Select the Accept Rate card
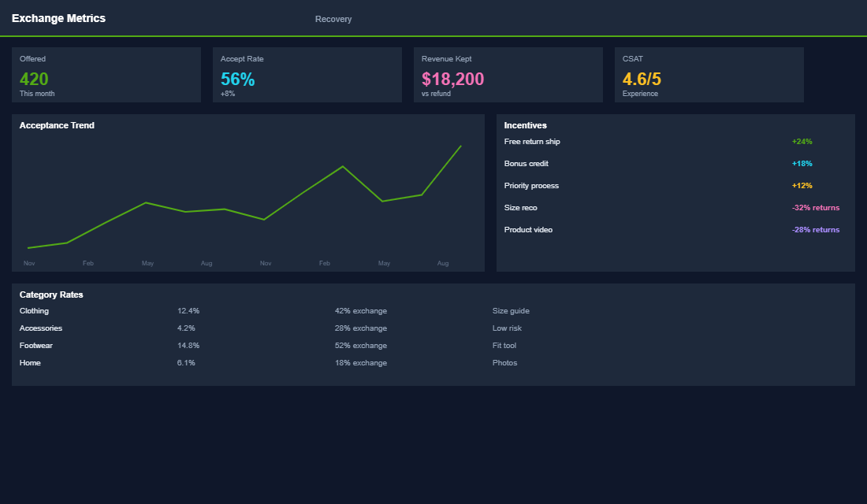Image resolution: width=867 pixels, height=504 pixels. pos(307,75)
